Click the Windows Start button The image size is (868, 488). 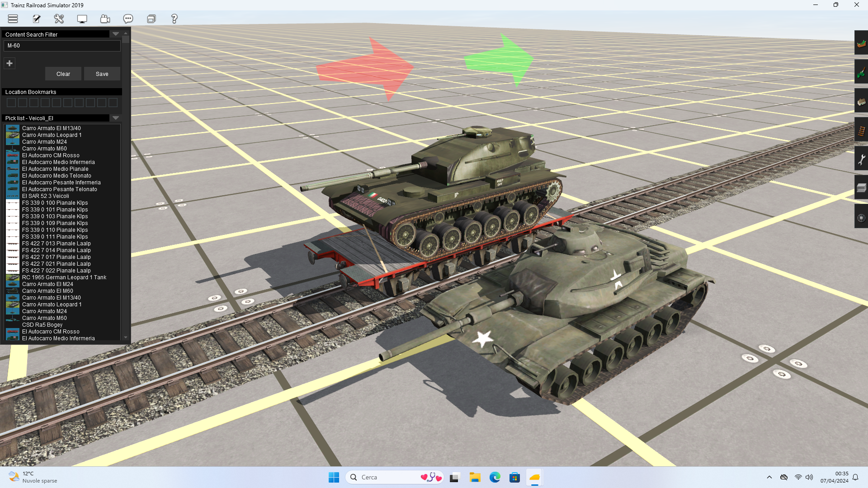tap(334, 477)
